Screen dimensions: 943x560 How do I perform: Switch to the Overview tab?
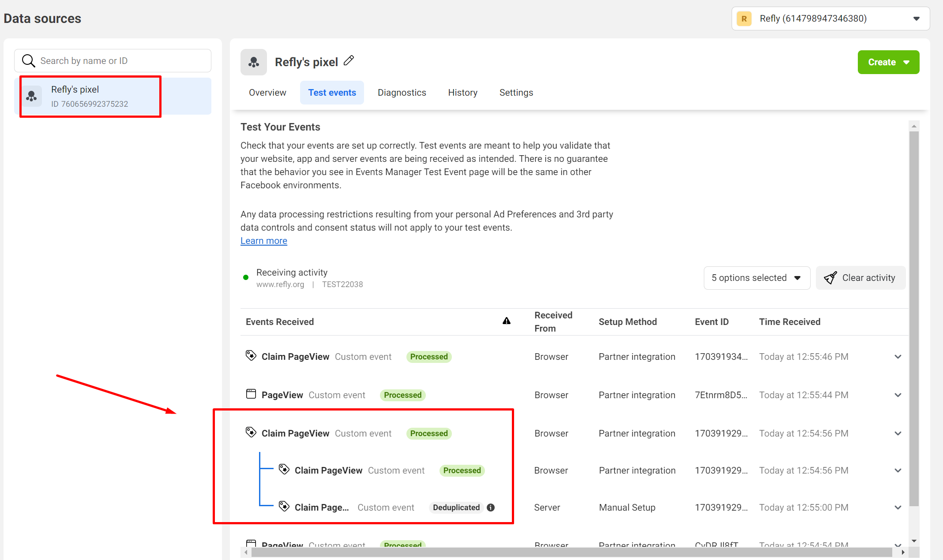(267, 93)
